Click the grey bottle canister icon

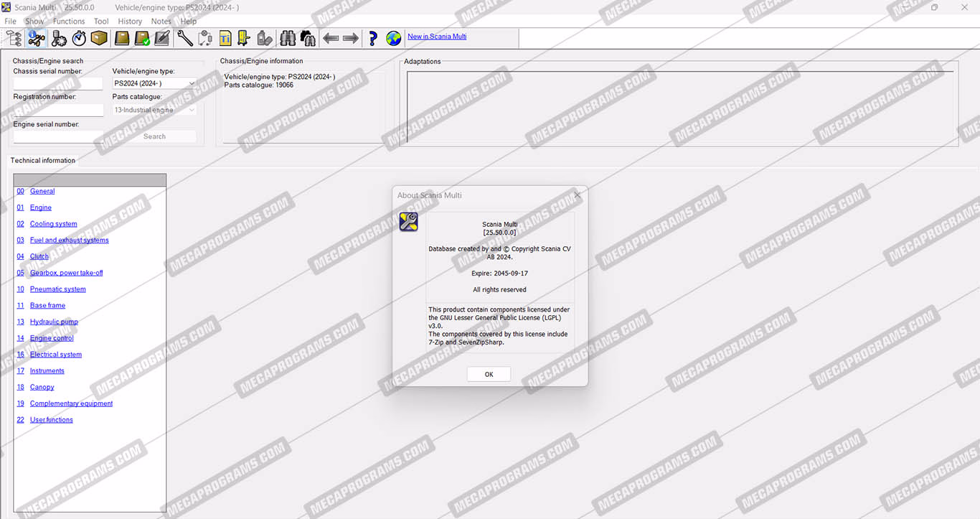point(265,38)
